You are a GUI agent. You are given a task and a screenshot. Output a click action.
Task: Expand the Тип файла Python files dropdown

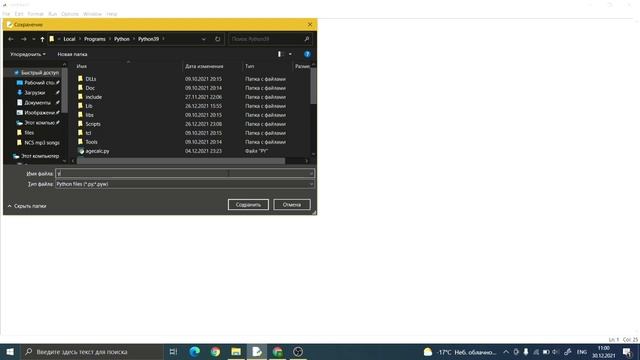(185, 184)
